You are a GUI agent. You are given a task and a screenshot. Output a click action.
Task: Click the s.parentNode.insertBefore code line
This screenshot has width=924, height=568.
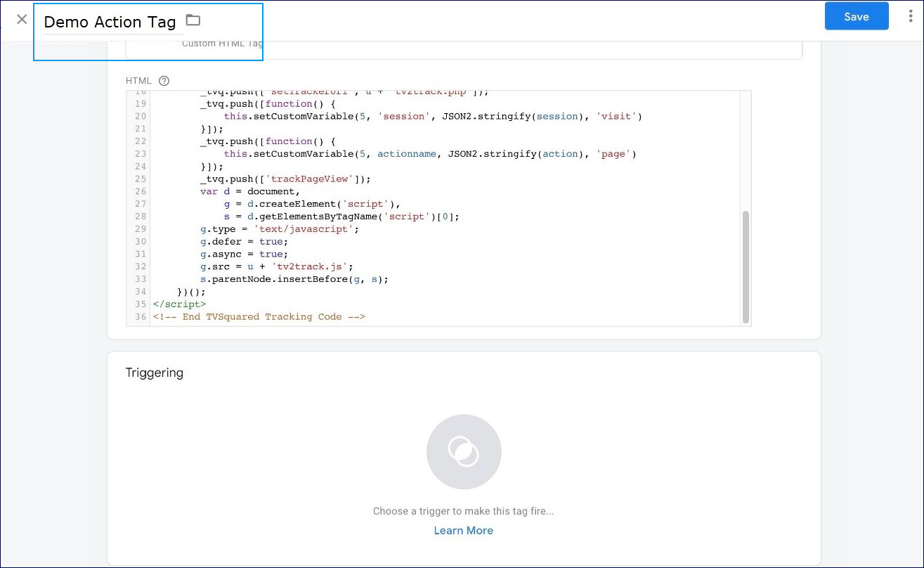click(x=294, y=279)
